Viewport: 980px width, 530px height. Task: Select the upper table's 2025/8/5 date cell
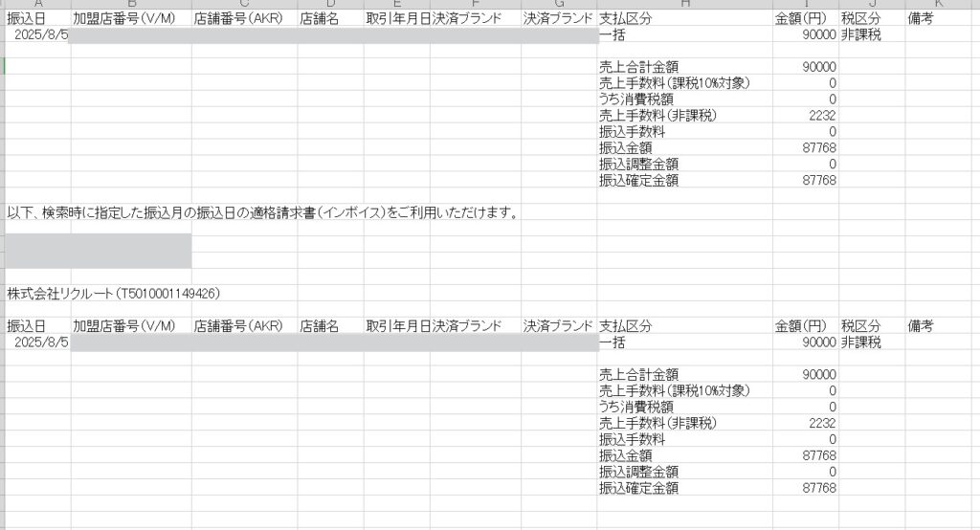coord(41,35)
